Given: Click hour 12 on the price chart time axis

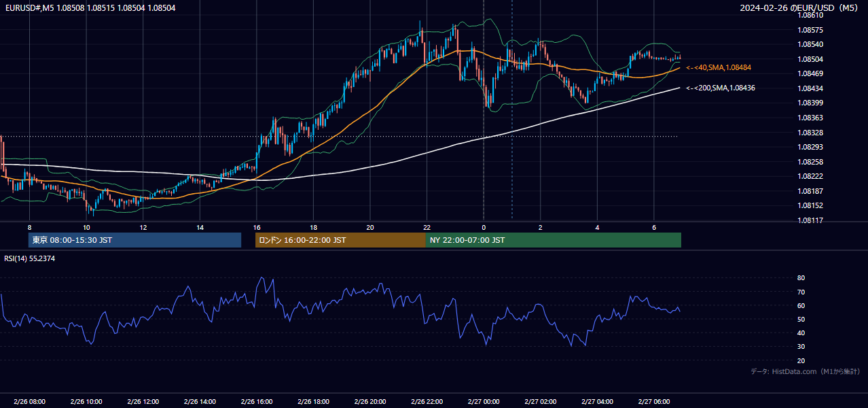Looking at the screenshot, I should (x=143, y=227).
